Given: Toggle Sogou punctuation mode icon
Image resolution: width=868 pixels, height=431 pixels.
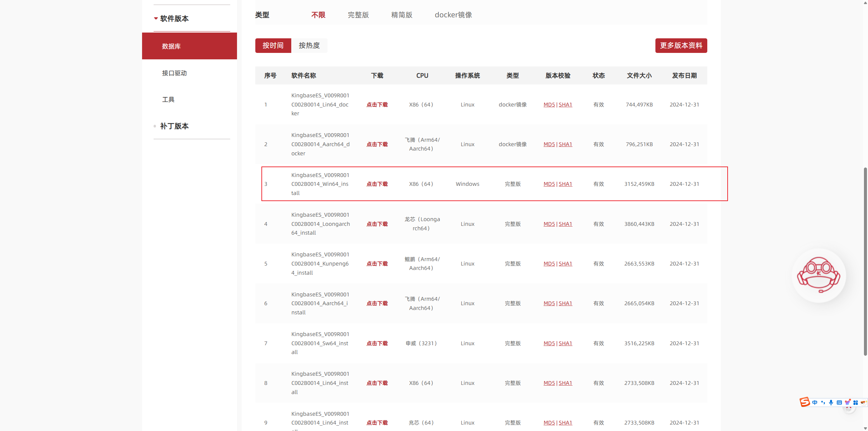Looking at the screenshot, I should 823,403.
